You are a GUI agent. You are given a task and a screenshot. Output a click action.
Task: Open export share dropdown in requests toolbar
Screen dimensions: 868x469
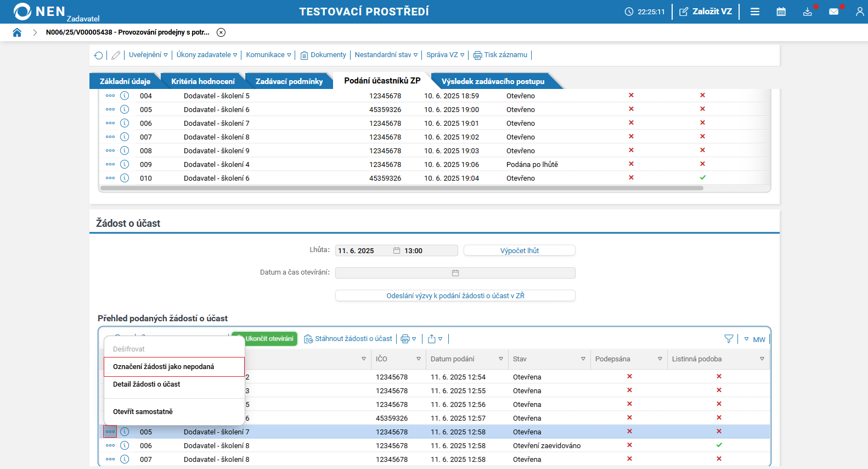point(435,339)
